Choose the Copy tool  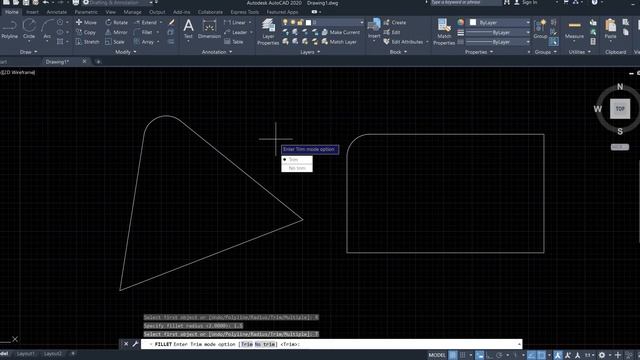click(x=86, y=32)
